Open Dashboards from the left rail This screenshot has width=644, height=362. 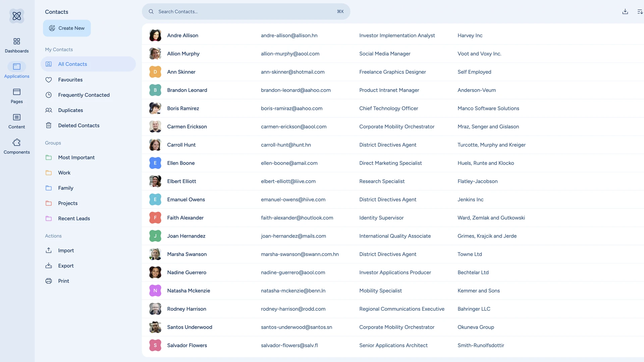17,45
